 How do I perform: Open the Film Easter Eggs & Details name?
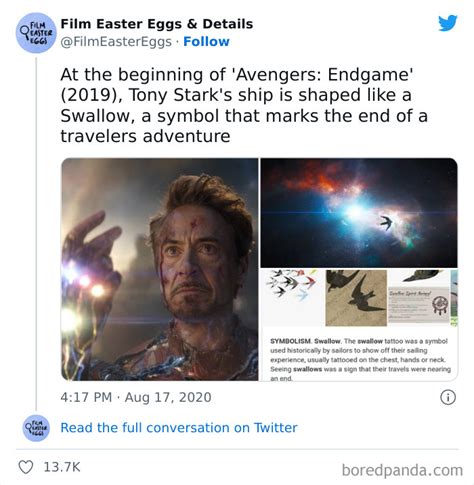pos(157,24)
